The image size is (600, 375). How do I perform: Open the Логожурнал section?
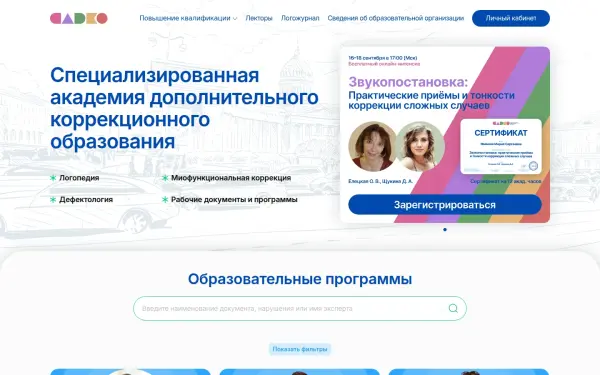click(300, 18)
